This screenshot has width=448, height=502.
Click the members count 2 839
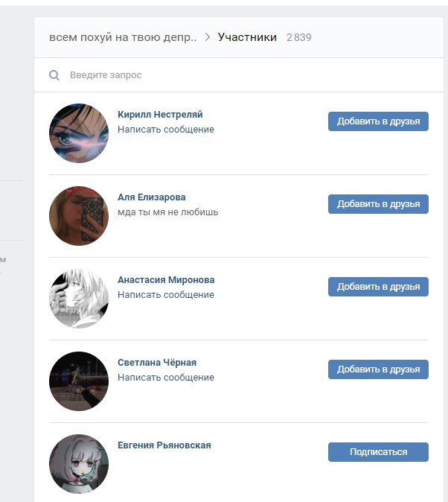coord(299,37)
